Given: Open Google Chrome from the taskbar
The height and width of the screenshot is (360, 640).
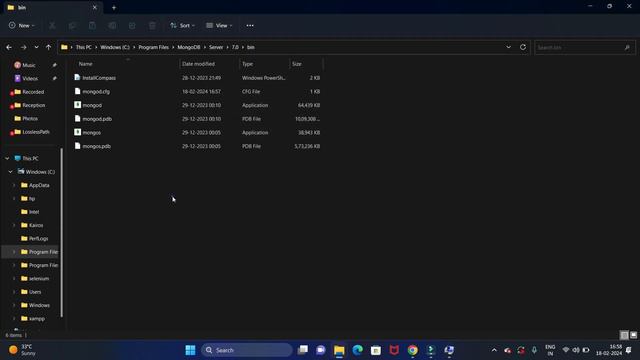Looking at the screenshot, I should [413, 350].
